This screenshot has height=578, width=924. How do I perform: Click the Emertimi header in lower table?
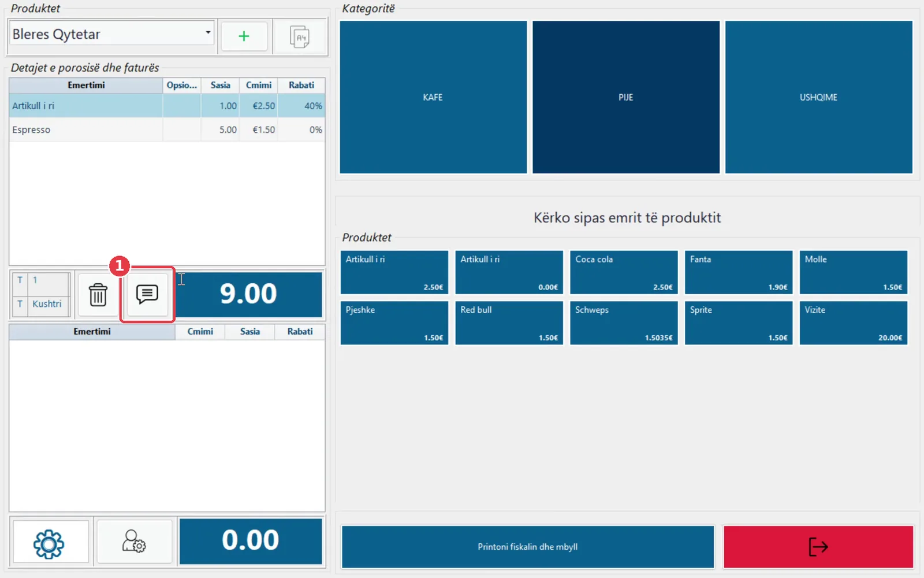pos(92,331)
